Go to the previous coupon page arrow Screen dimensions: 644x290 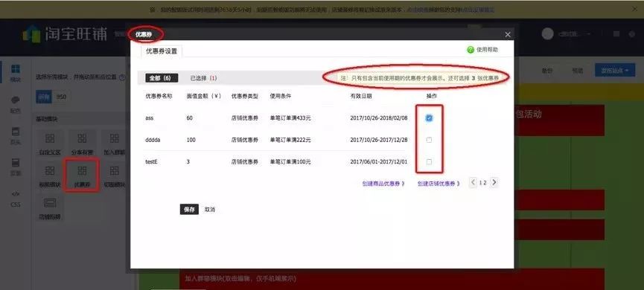(474, 182)
